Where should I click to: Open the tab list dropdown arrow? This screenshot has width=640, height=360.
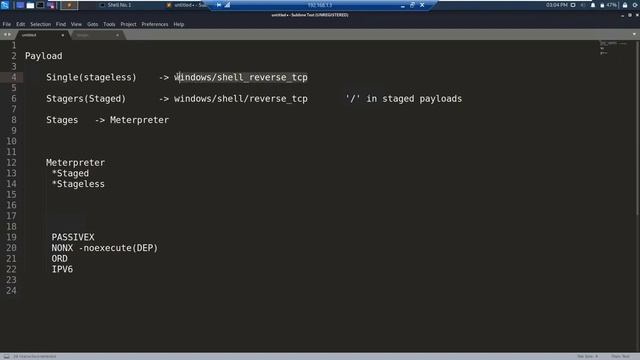click(x=634, y=35)
